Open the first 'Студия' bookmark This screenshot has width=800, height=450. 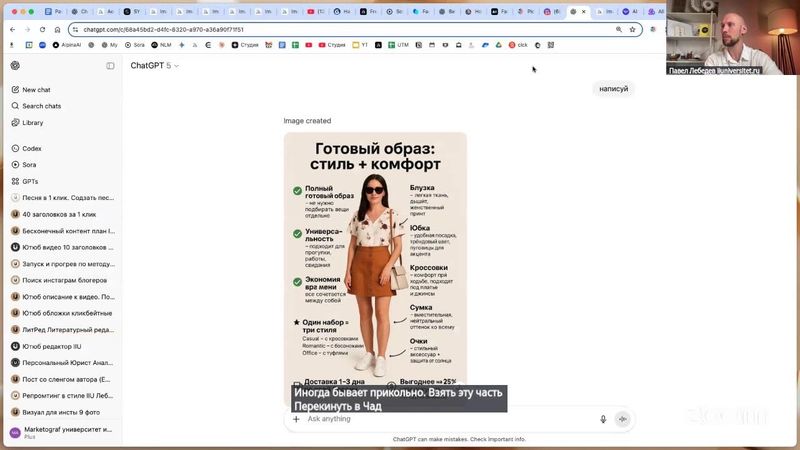(245, 45)
